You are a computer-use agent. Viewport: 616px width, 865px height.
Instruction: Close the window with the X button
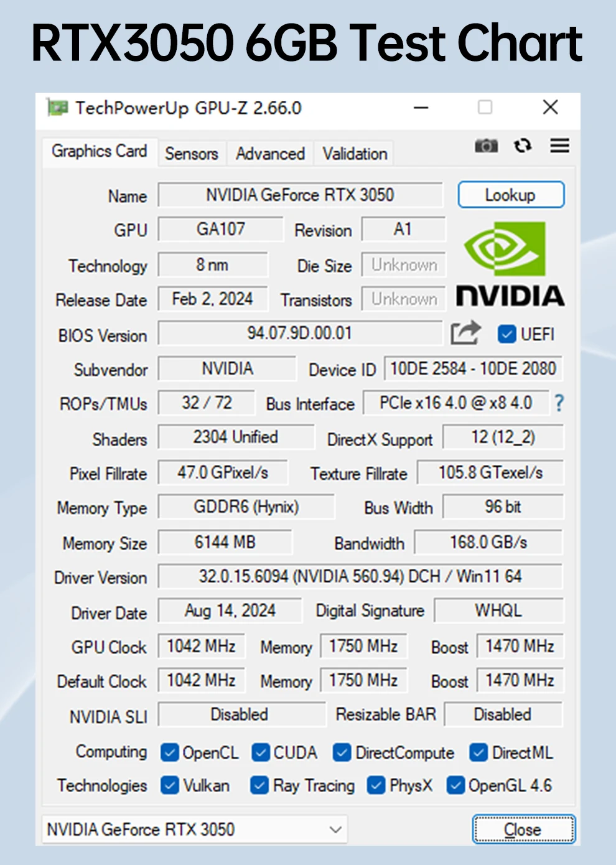coord(550,108)
